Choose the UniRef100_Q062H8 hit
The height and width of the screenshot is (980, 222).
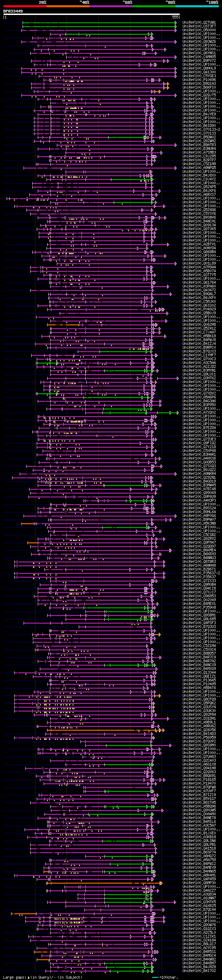199,324
